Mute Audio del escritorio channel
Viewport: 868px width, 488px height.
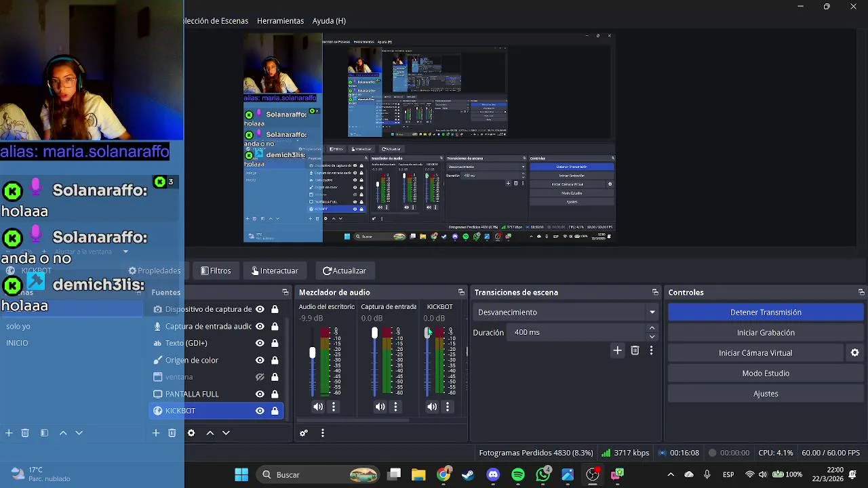pyautogui.click(x=318, y=407)
